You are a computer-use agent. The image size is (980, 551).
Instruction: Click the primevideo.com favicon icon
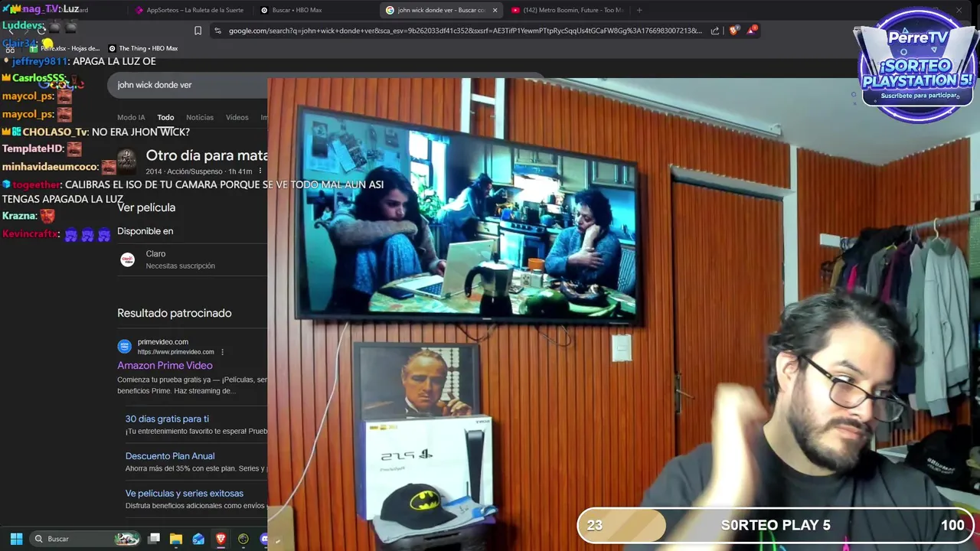[x=124, y=347]
